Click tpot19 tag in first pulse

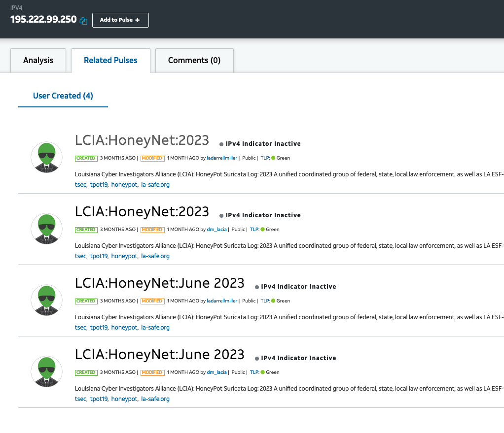99,185
